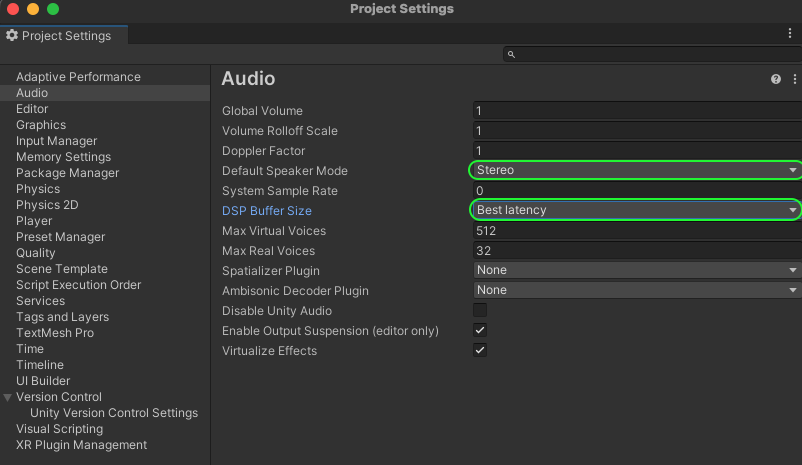
Task: Select Adaptive Performance in the sidebar
Action: pos(78,77)
